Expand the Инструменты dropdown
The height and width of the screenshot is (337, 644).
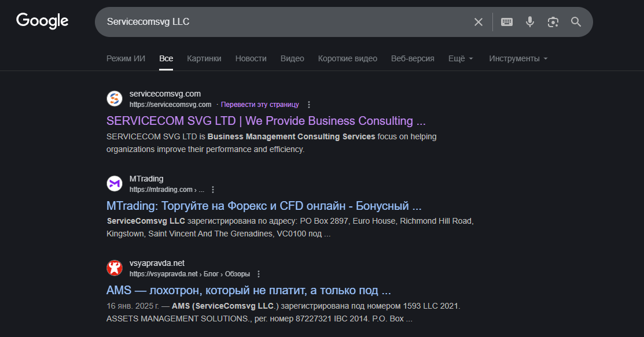[518, 58]
